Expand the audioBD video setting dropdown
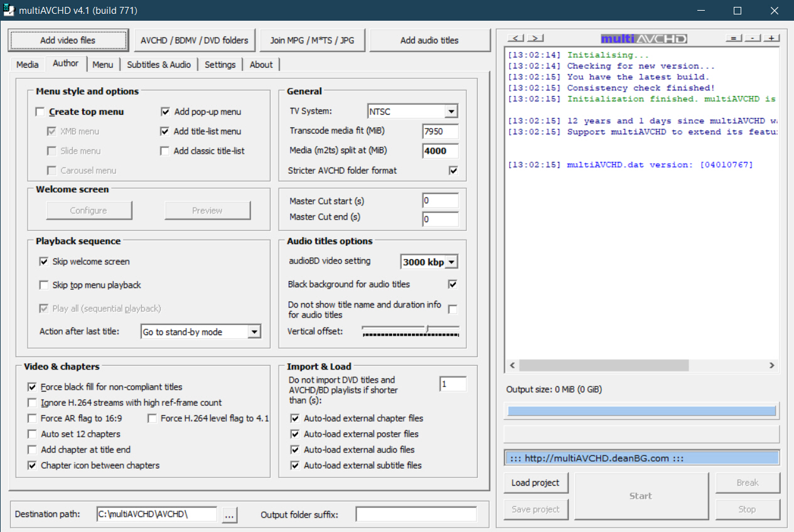This screenshot has height=532, width=794. click(451, 262)
